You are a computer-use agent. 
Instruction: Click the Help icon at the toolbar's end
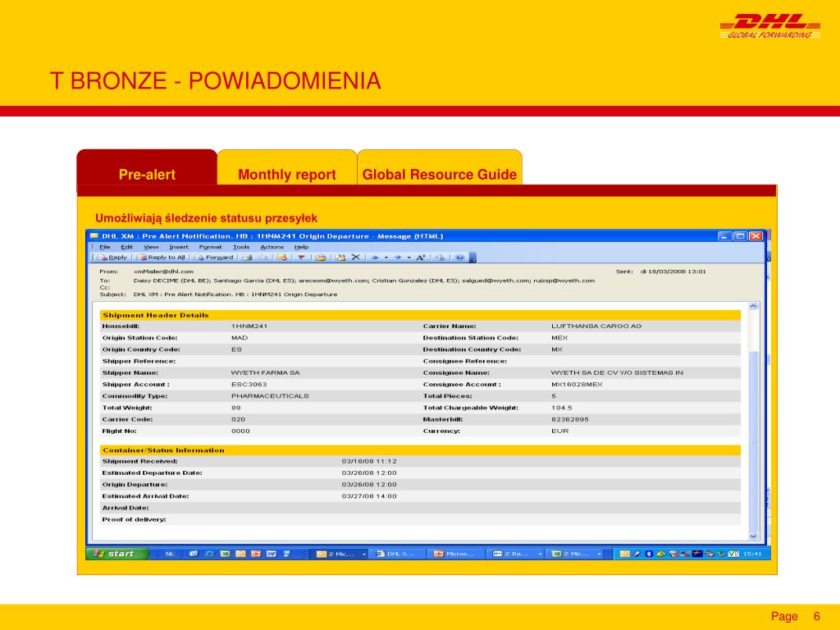coord(459,258)
